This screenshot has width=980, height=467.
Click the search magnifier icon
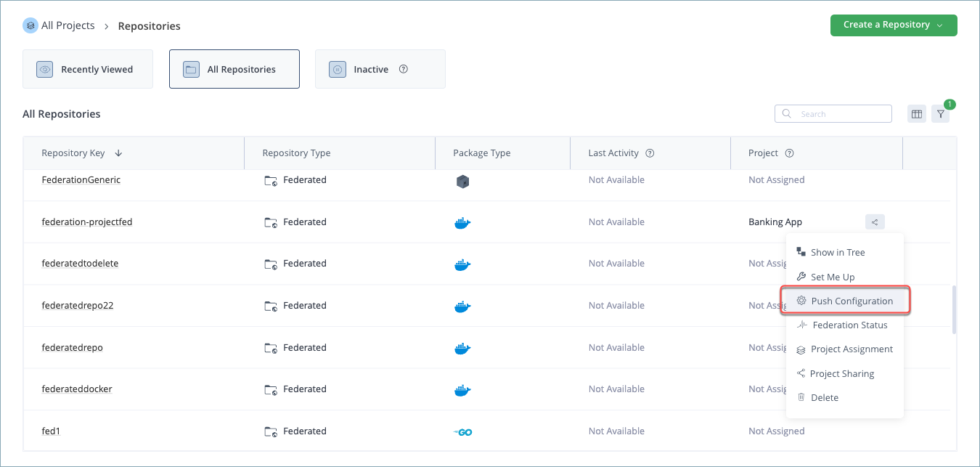[x=787, y=114]
